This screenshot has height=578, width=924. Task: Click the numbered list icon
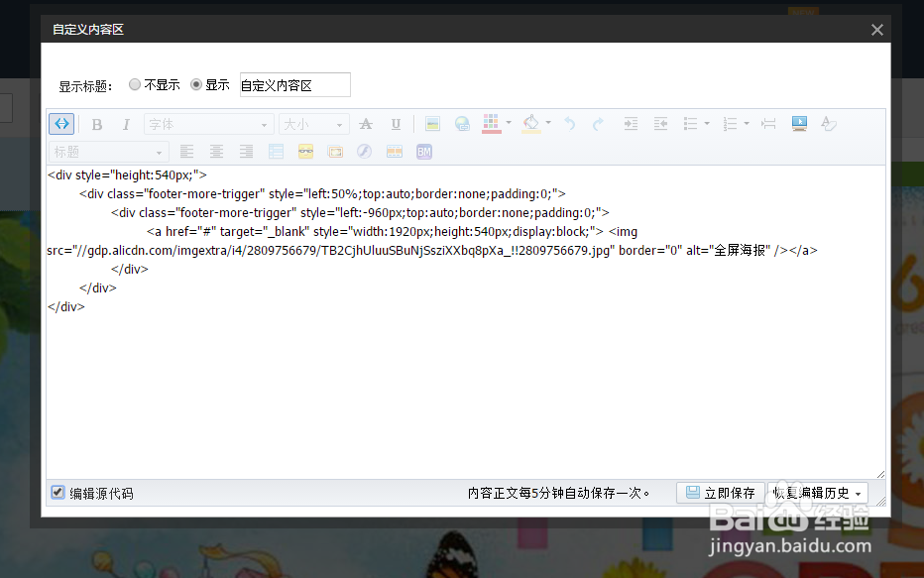click(730, 124)
